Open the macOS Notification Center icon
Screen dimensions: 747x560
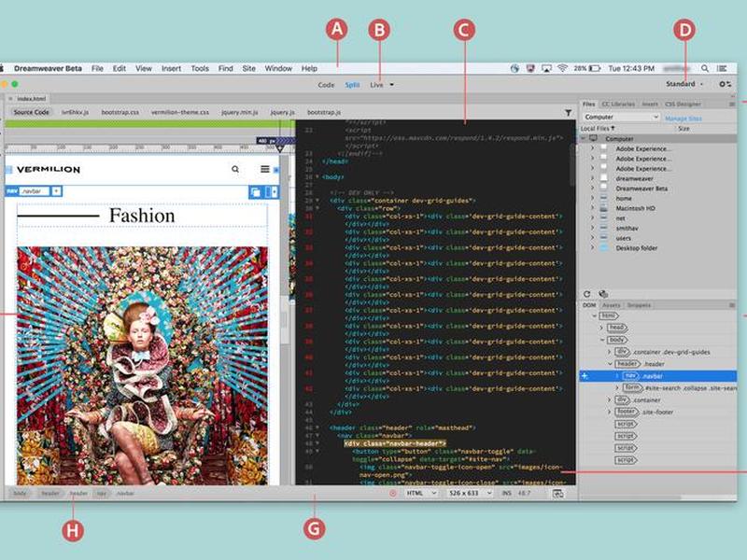(722, 68)
